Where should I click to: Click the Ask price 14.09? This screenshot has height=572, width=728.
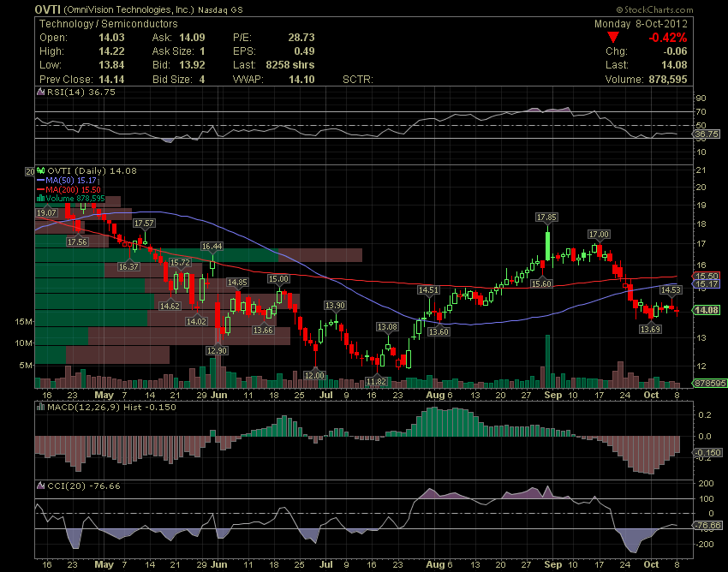tap(192, 38)
